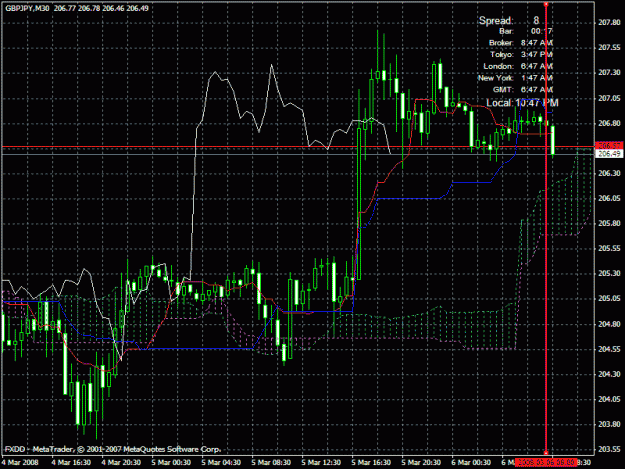Click the white 206.49 current price label
This screenshot has height=469, width=625.
point(609,154)
